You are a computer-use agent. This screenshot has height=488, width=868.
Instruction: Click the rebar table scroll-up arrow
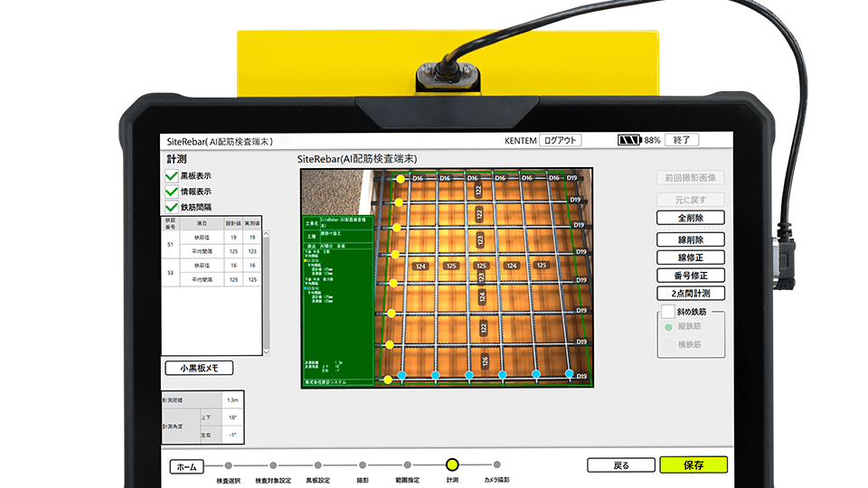click(x=266, y=234)
